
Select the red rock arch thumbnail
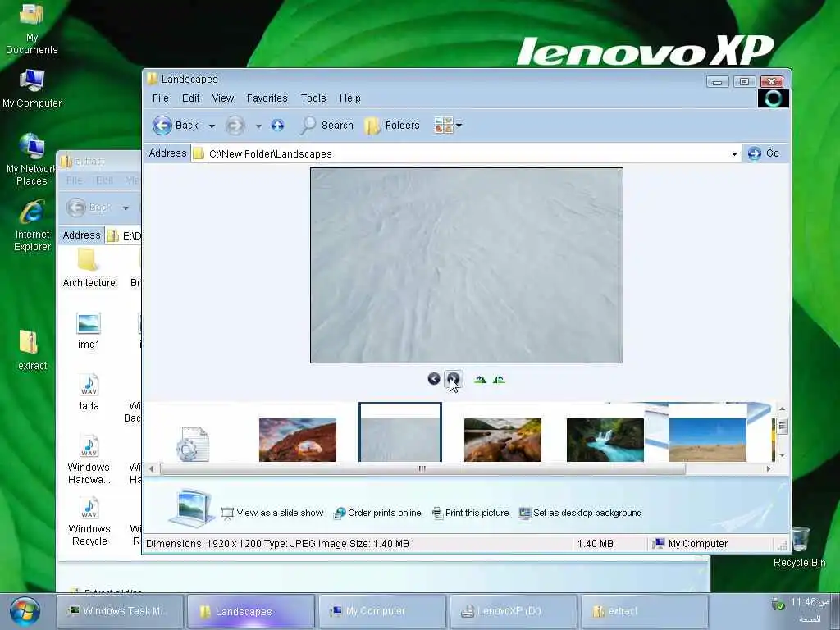(x=298, y=440)
